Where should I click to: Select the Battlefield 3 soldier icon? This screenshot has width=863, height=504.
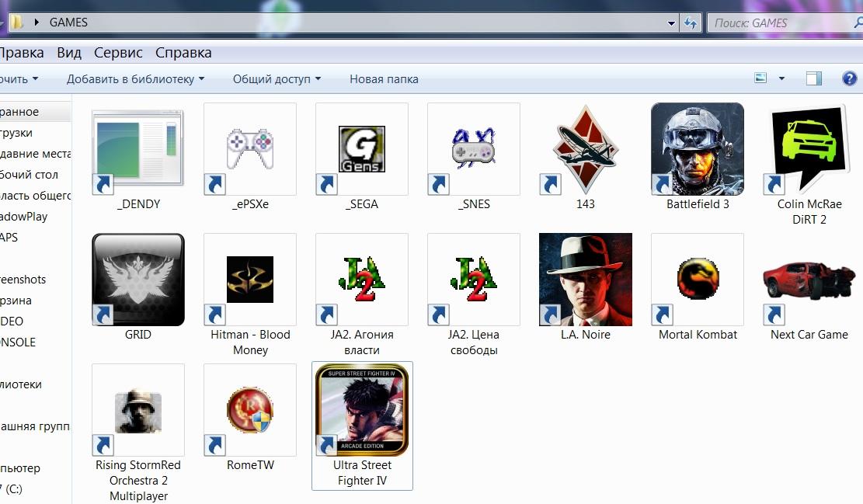(x=698, y=149)
